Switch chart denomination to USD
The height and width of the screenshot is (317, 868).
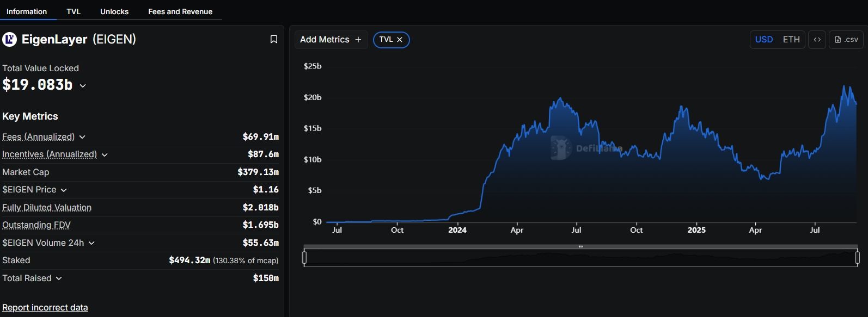point(764,40)
